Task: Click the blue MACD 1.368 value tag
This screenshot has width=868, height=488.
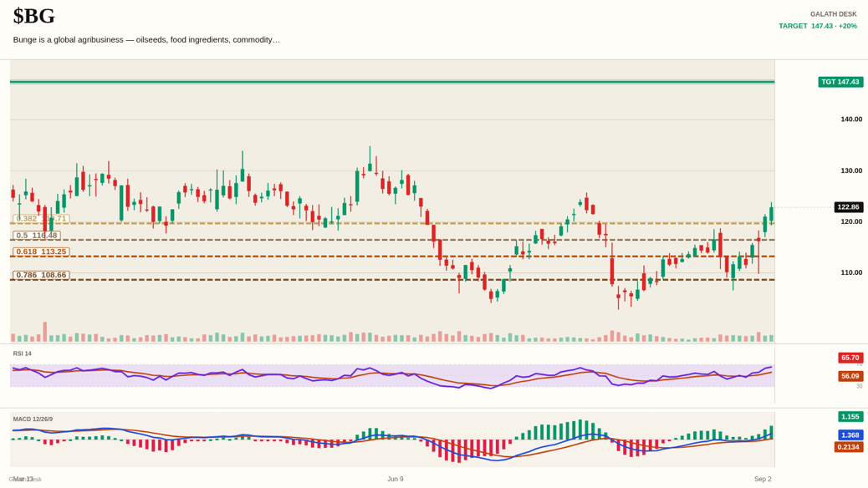Action: (x=850, y=435)
